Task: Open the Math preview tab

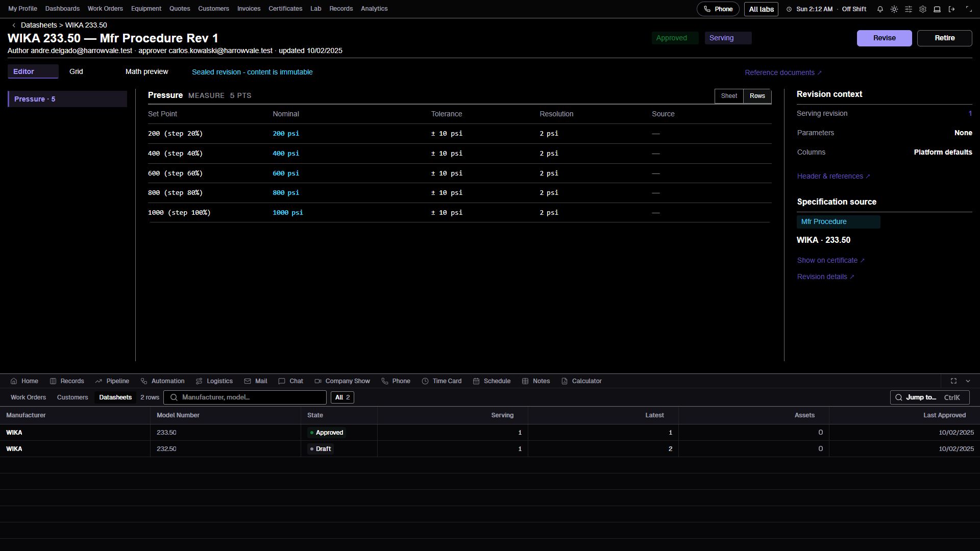Action: click(146, 72)
